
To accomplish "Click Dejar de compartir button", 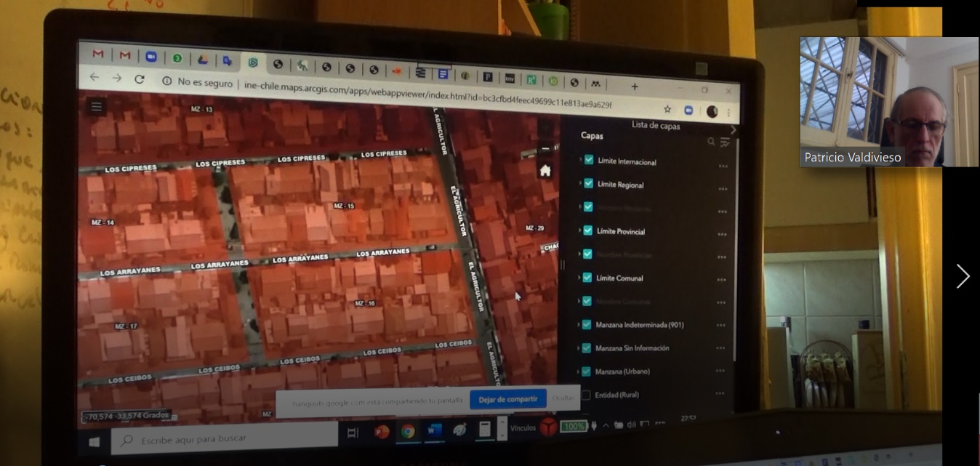I will click(x=508, y=399).
